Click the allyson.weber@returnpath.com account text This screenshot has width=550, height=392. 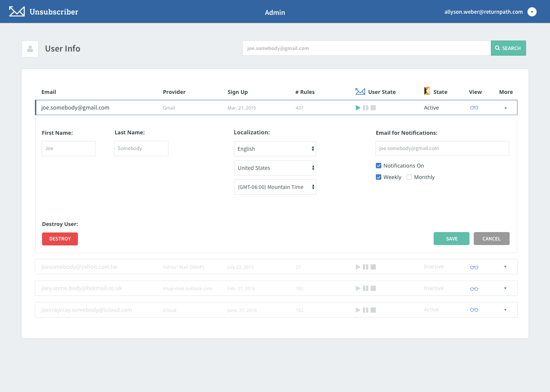pyautogui.click(x=484, y=12)
